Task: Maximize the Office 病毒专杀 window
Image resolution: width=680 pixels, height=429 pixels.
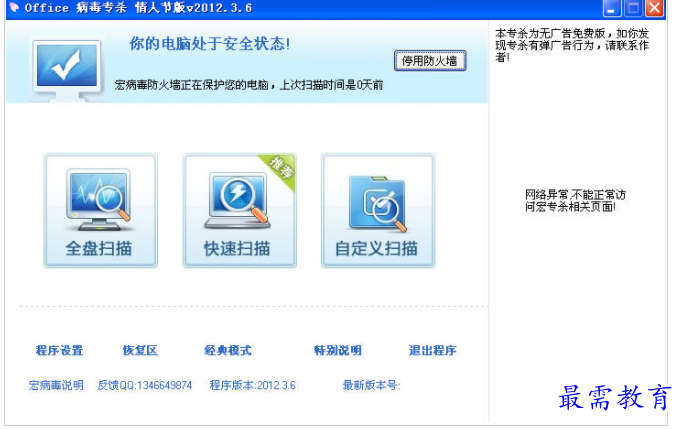Action: (633, 8)
